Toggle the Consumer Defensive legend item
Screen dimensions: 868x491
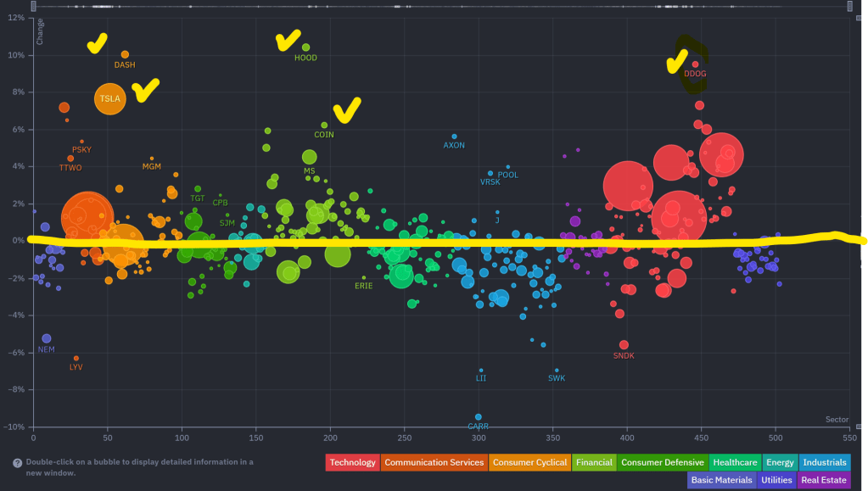(663, 462)
